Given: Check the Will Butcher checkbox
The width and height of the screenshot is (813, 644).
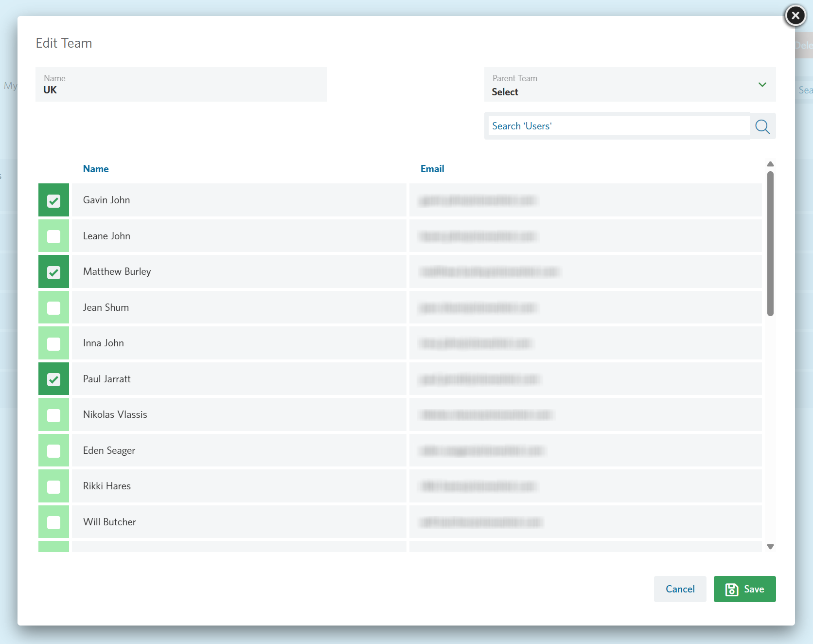Looking at the screenshot, I should (53, 522).
